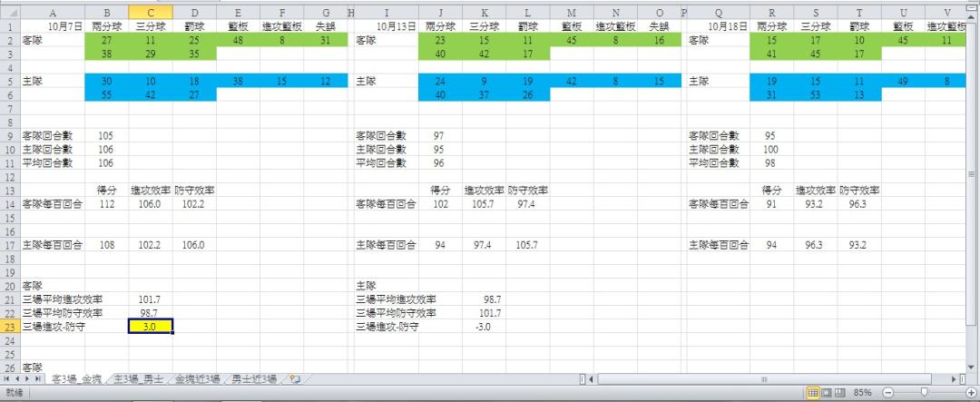Click vertical scrollbar down arrow
The image size is (980, 402).
pos(972,365)
